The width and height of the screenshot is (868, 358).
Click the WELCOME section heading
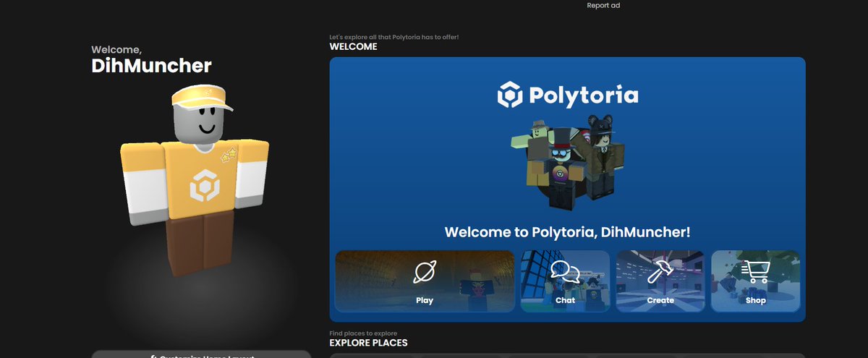353,46
